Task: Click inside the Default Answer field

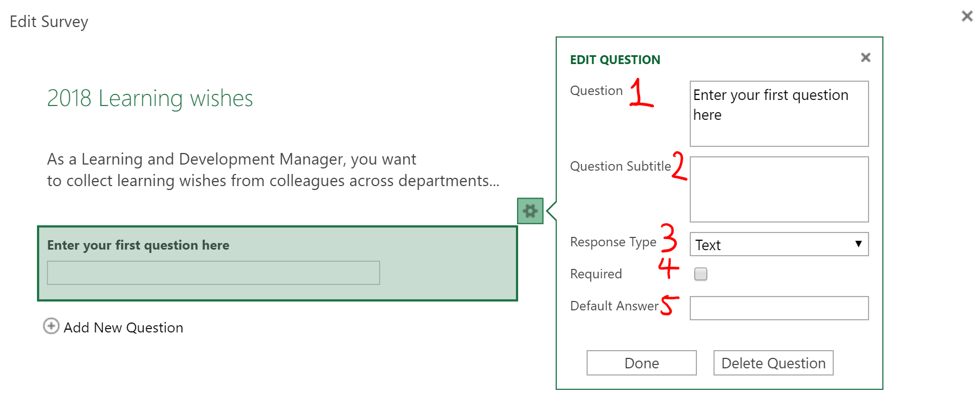Action: [x=779, y=308]
